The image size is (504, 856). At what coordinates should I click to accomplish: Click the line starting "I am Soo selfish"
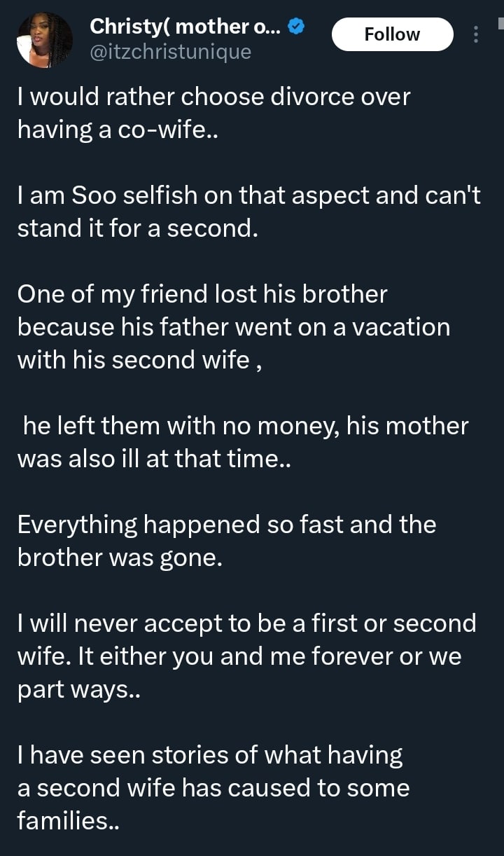coord(248,197)
